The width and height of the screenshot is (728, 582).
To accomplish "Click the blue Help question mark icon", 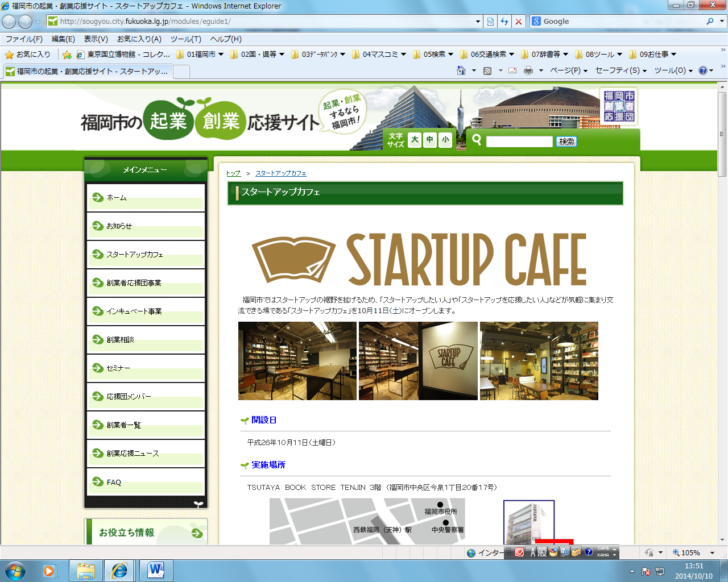I will click(x=703, y=70).
